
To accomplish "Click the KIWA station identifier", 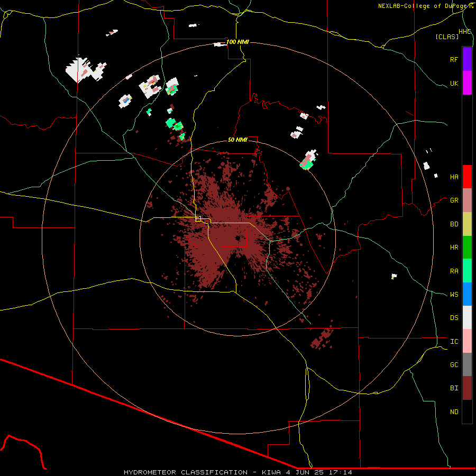I will 271,472.
